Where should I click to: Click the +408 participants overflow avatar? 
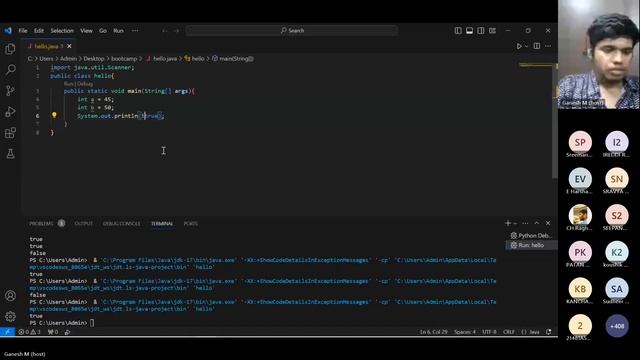[617, 326]
